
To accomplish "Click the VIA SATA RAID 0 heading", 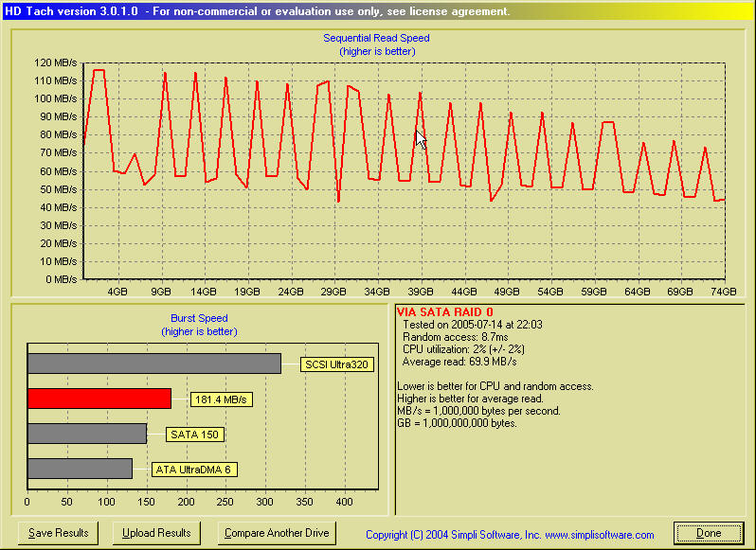I will pyautogui.click(x=445, y=312).
